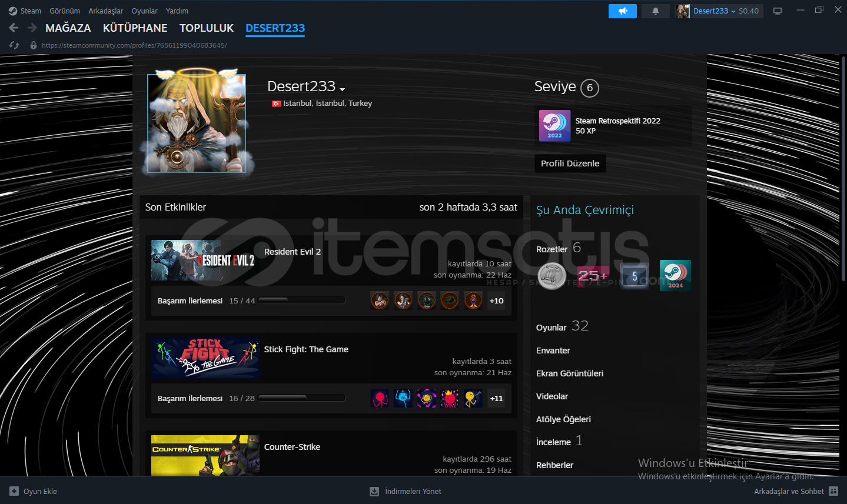Open the Counter-Strike title link
The height and width of the screenshot is (504, 847).
click(292, 447)
